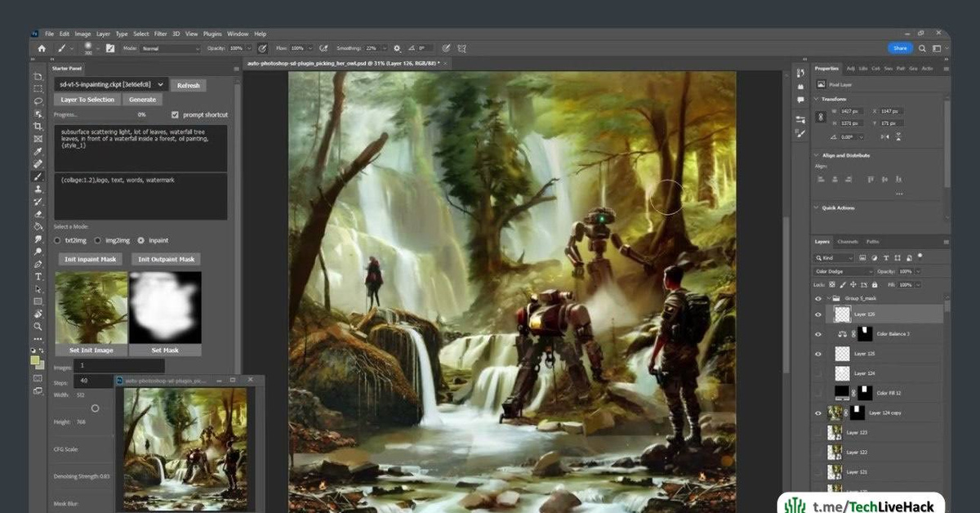The image size is (980, 513).
Task: Select the Eyedropper tool
Action: pyautogui.click(x=38, y=151)
